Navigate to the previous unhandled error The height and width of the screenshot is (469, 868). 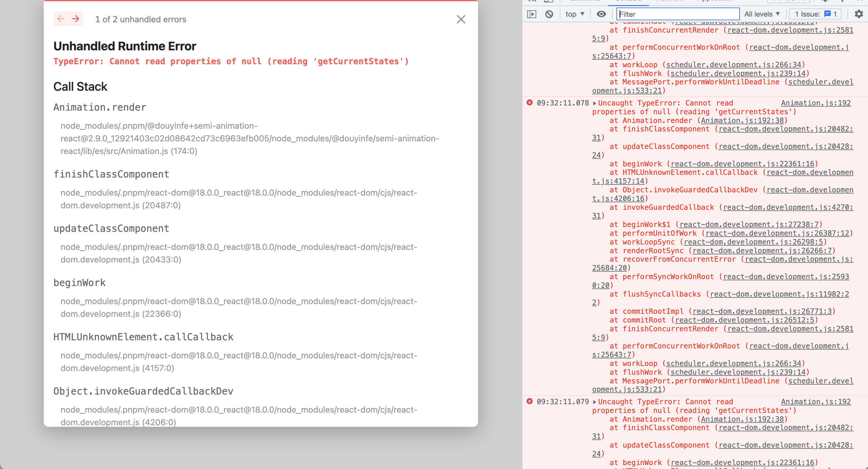point(61,19)
